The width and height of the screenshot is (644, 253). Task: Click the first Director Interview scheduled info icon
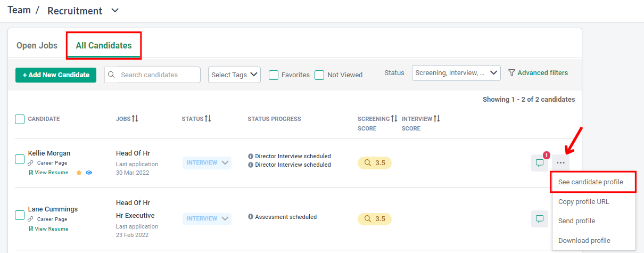(x=251, y=156)
